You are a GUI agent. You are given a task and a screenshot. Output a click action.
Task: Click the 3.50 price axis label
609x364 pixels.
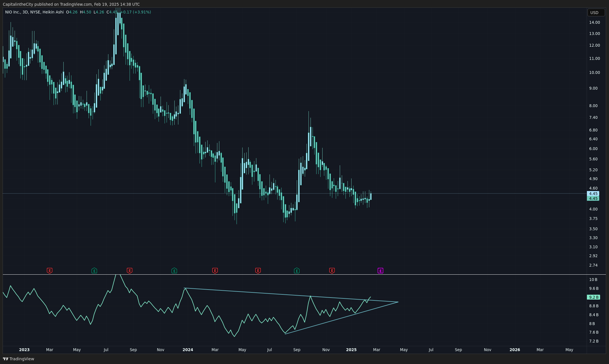[593, 229]
